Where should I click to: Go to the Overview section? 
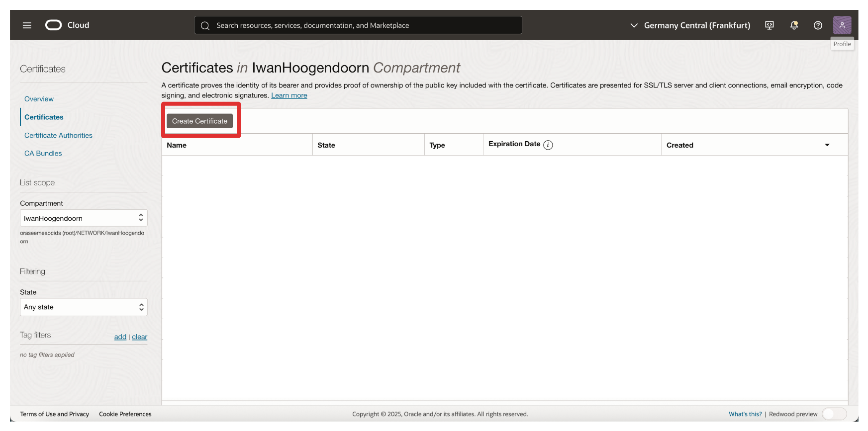[x=39, y=99]
